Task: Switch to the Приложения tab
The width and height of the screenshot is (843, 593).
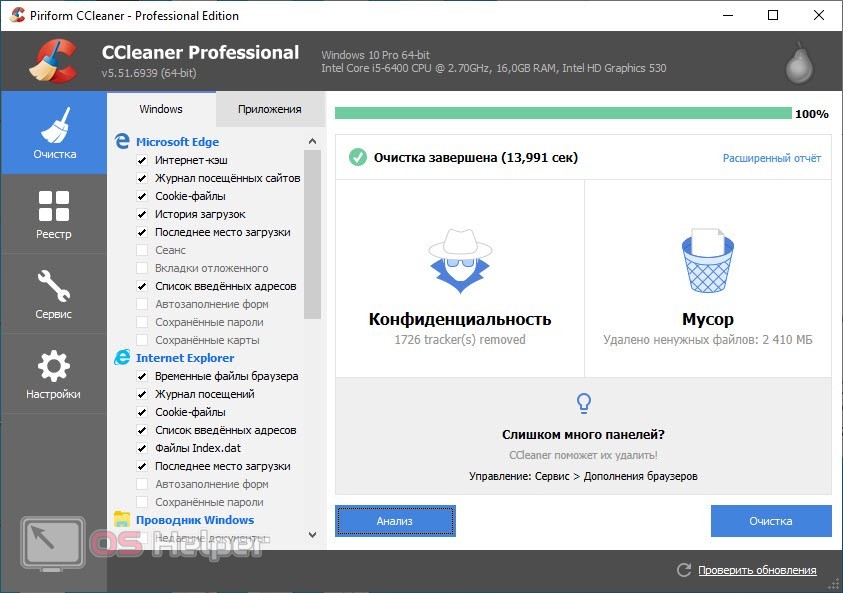Action: click(270, 109)
